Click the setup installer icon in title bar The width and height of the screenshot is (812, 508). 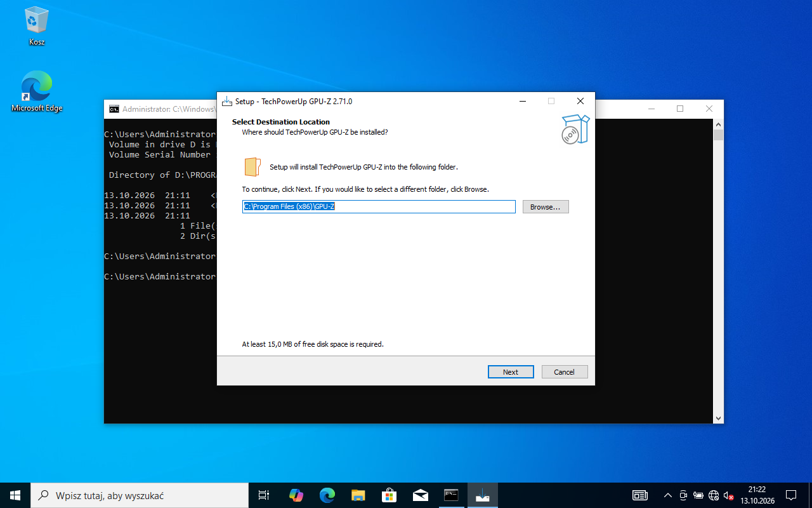pyautogui.click(x=227, y=102)
